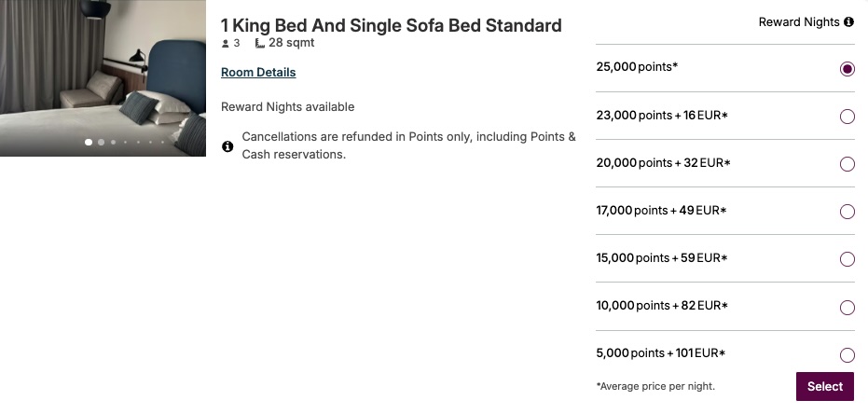Click the Select button
The width and height of the screenshot is (868, 414).
point(825,386)
